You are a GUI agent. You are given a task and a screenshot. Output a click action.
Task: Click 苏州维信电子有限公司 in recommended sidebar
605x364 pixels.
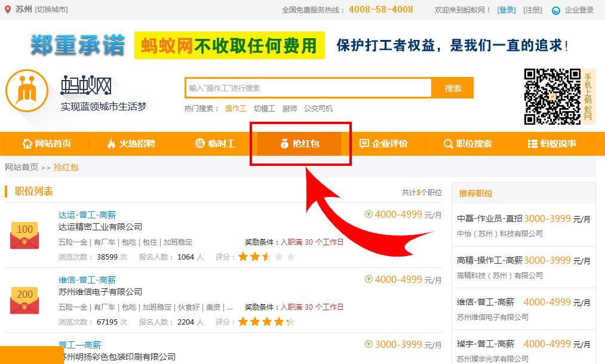(x=493, y=317)
